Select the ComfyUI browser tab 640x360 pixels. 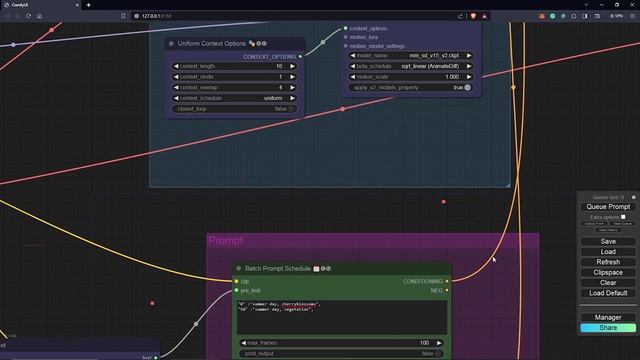[x=40, y=5]
